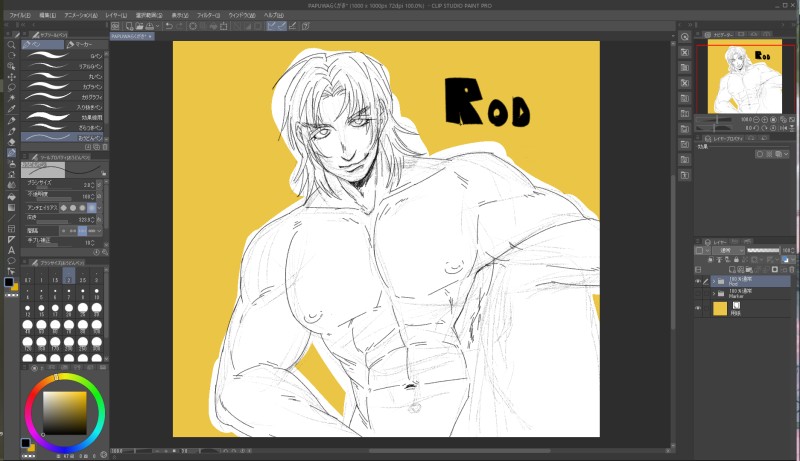Set anti-aliasing to none (first circle)
This screenshot has height=461, width=800.
(x=64, y=208)
